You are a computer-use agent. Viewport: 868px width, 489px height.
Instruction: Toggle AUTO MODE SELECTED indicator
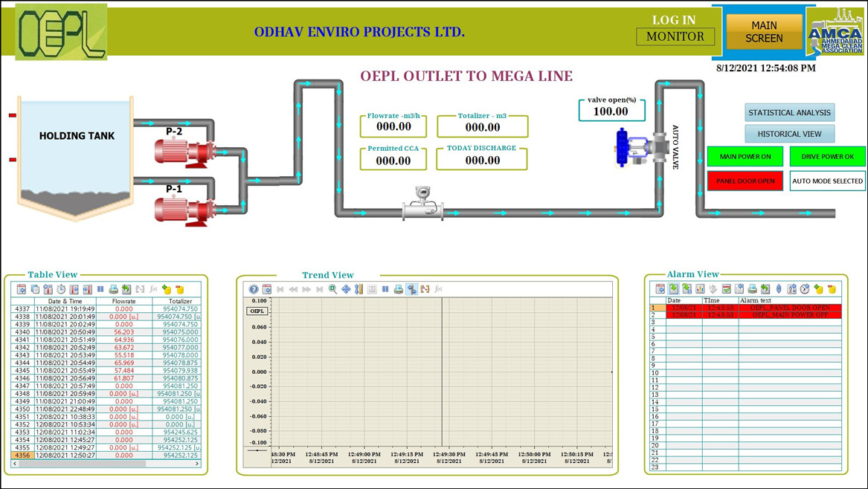point(827,181)
